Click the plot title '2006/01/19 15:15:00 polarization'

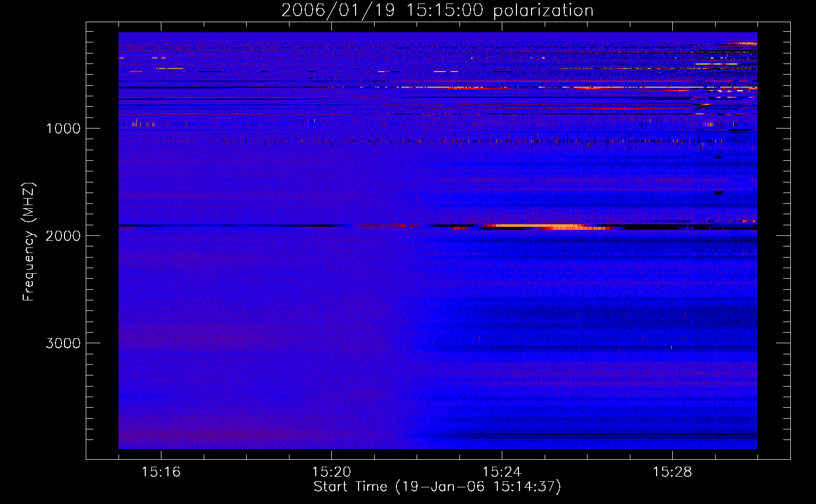(x=437, y=11)
